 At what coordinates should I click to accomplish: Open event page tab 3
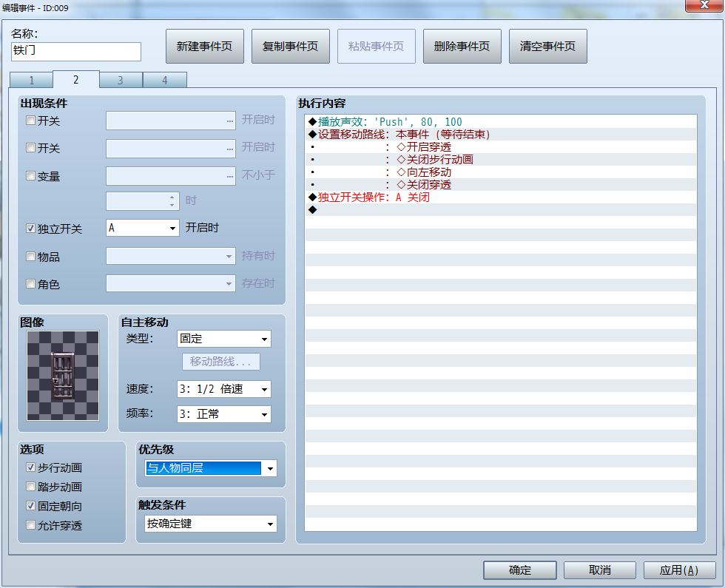pos(120,80)
